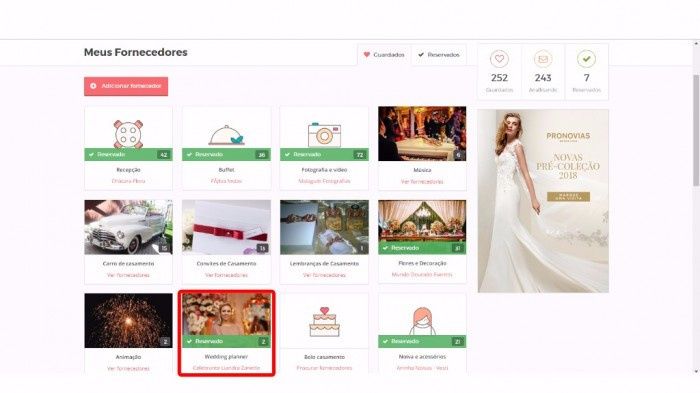Click the Reservado label on Noiva e acessórios
The image size is (700, 393).
coord(405,341)
